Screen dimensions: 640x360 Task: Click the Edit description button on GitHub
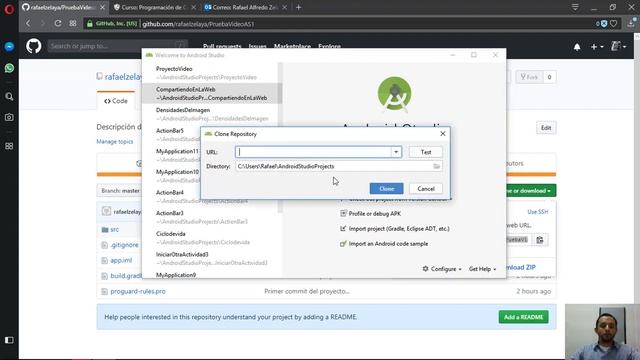pyautogui.click(x=546, y=128)
